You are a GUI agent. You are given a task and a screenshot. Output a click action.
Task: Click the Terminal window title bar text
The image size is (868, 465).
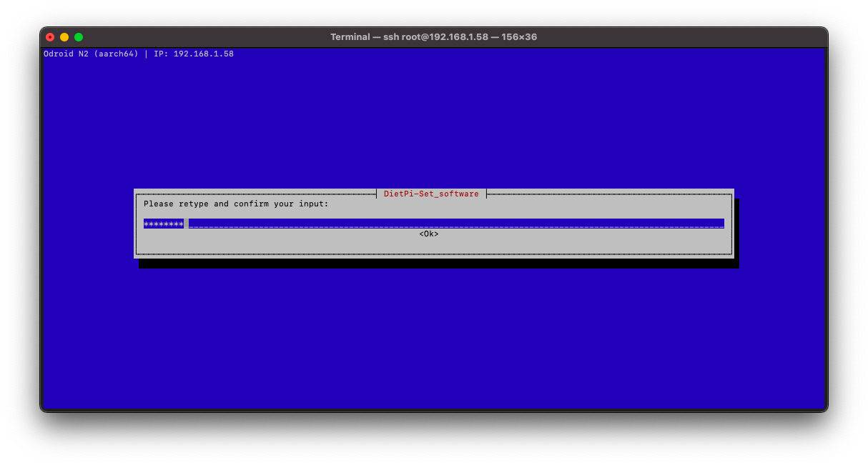coord(433,37)
